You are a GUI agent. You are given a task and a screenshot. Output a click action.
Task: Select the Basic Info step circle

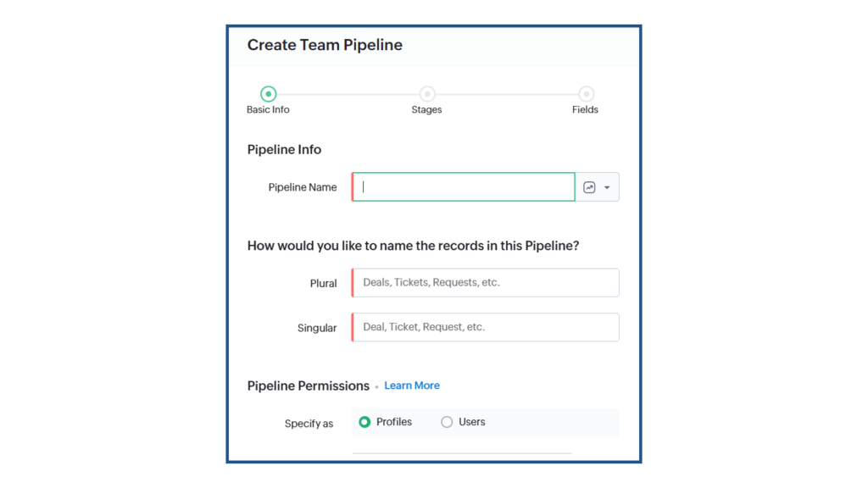tap(269, 94)
